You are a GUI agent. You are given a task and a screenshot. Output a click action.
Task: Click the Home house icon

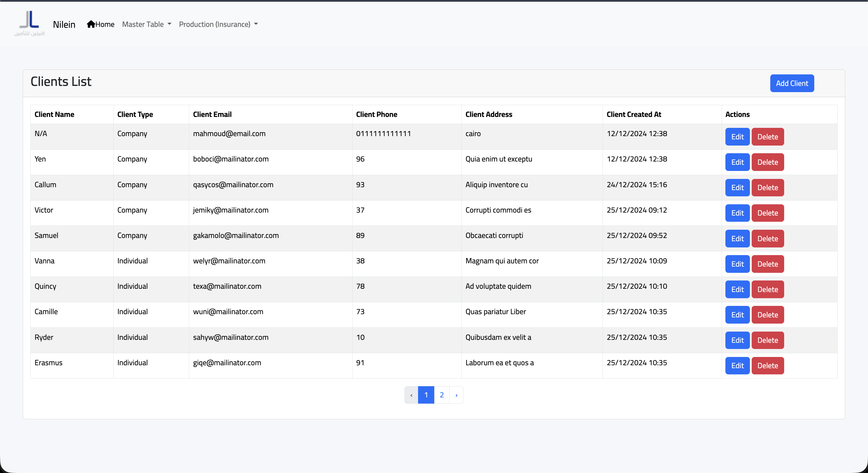(x=91, y=24)
